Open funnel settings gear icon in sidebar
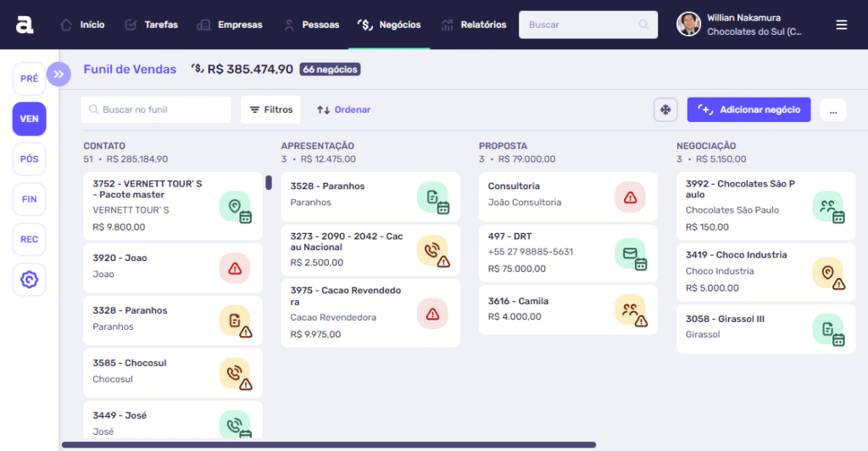Screen dimensions: 868x451 pos(30,280)
